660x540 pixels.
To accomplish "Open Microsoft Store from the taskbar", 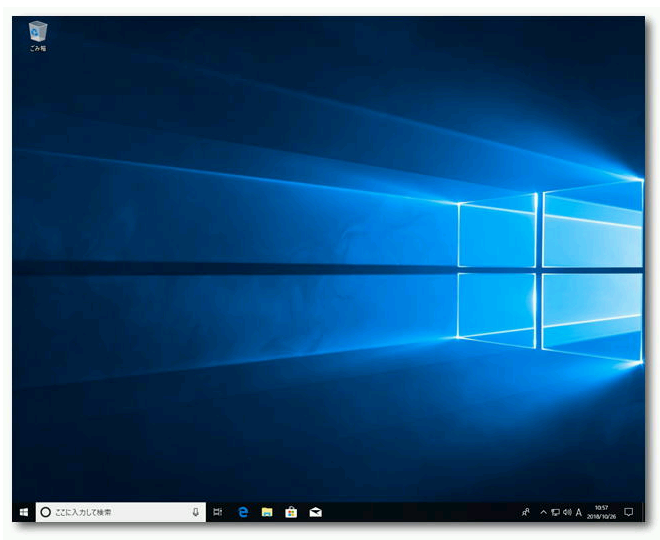I will 291,512.
